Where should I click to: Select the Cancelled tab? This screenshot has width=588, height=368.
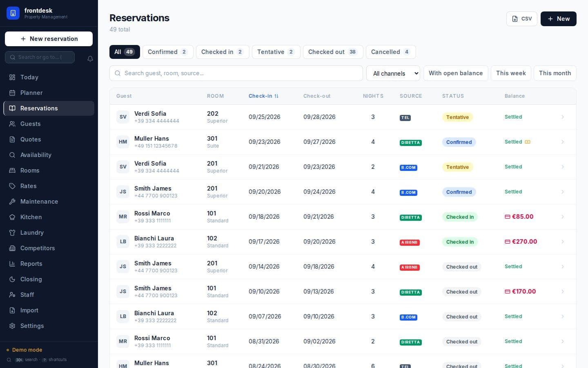point(391,52)
